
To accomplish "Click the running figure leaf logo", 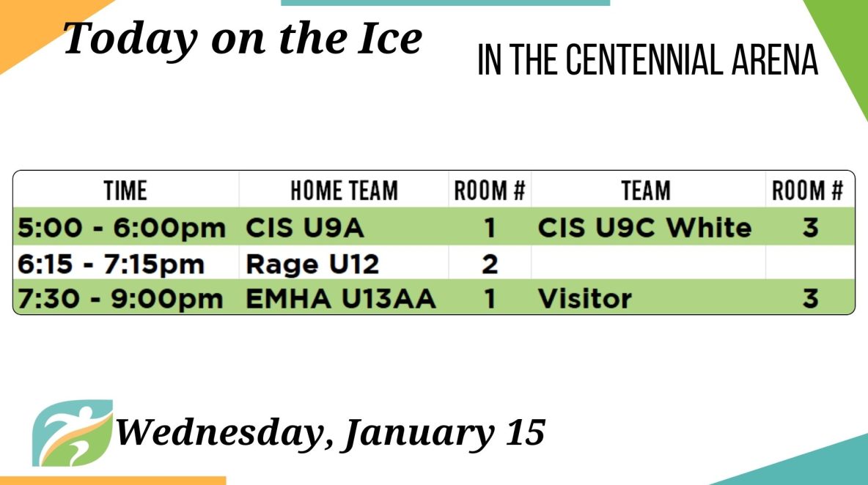I will point(73,433).
